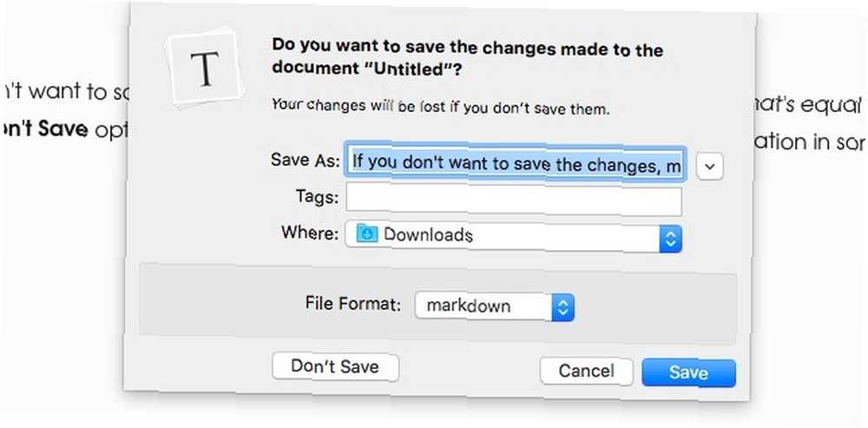Confirm with the blue Save button
This screenshot has height=428, width=868.
688,372
